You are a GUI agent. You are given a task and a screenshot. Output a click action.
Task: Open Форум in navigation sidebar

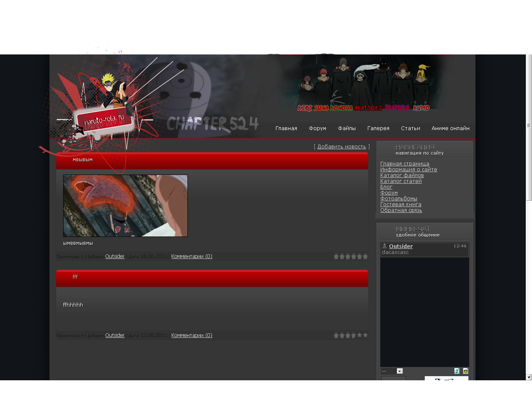389,193
